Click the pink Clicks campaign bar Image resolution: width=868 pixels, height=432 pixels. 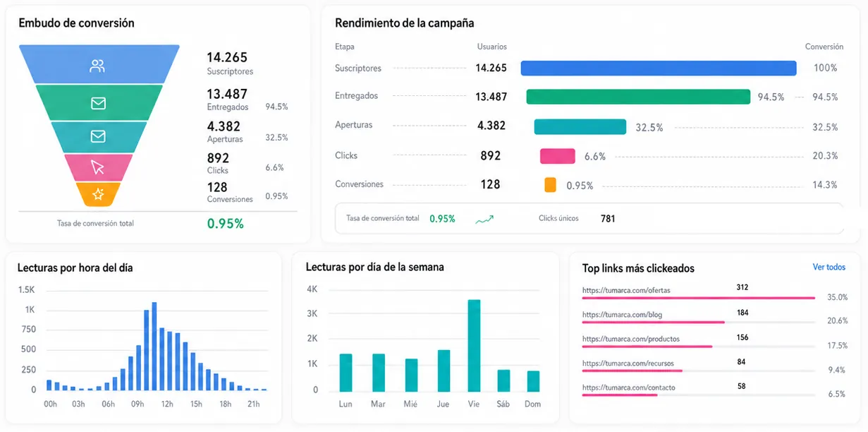point(558,156)
